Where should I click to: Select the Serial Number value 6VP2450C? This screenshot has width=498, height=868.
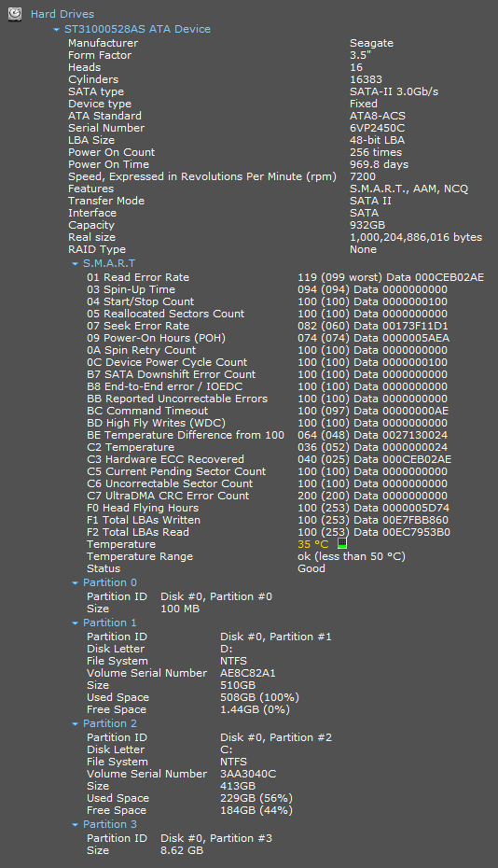(x=377, y=128)
